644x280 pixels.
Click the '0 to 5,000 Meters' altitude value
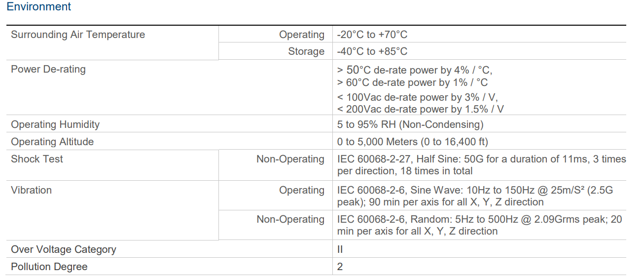(x=412, y=142)
